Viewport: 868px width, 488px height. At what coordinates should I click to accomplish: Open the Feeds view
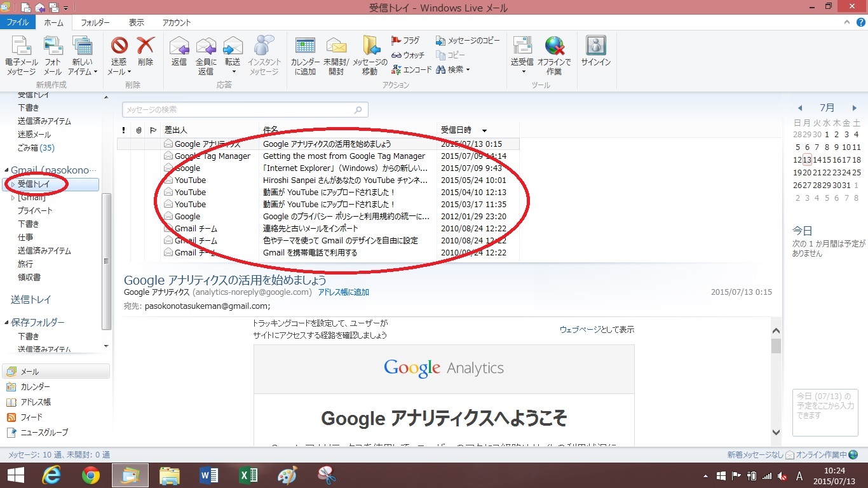click(x=56, y=417)
